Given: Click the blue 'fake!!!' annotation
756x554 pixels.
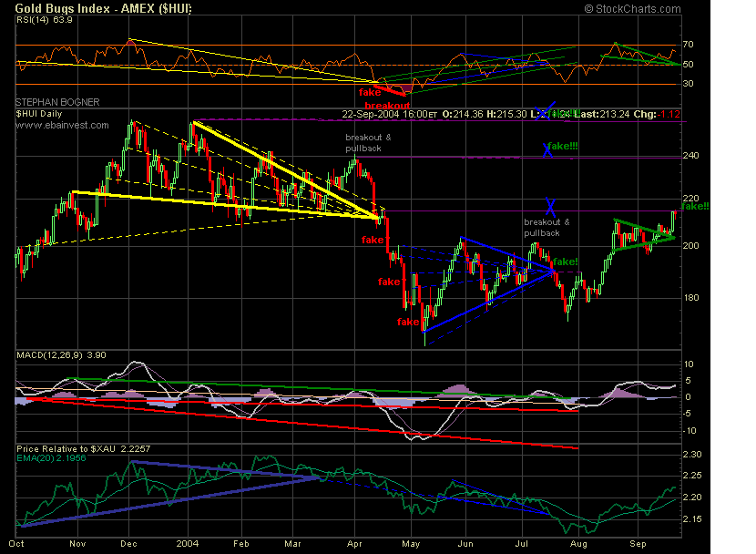Looking at the screenshot, I should click(562, 146).
